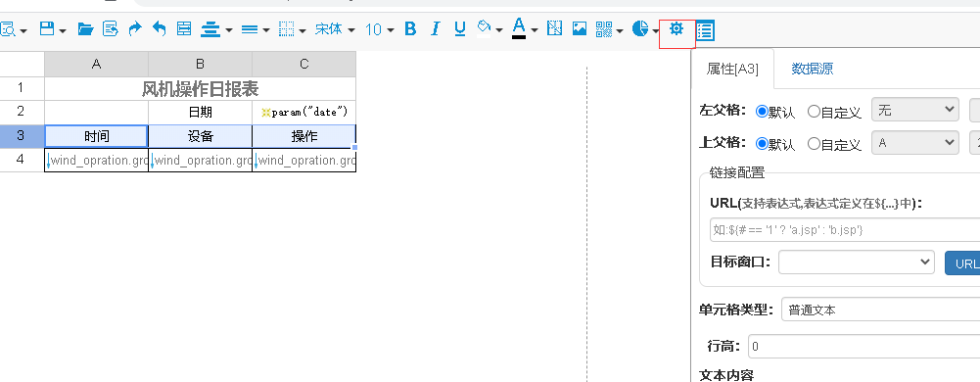Select cell B4 with wind_opration
This screenshot has height=382, width=980.
click(200, 160)
